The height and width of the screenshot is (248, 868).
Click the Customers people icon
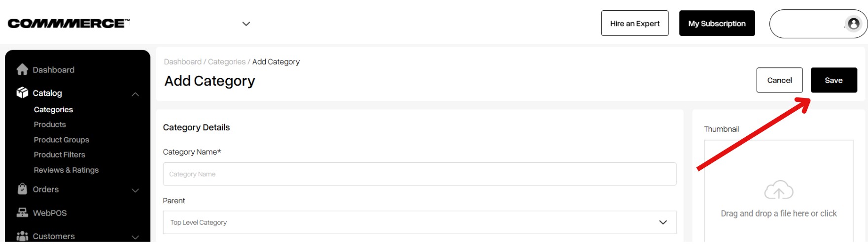click(x=22, y=236)
